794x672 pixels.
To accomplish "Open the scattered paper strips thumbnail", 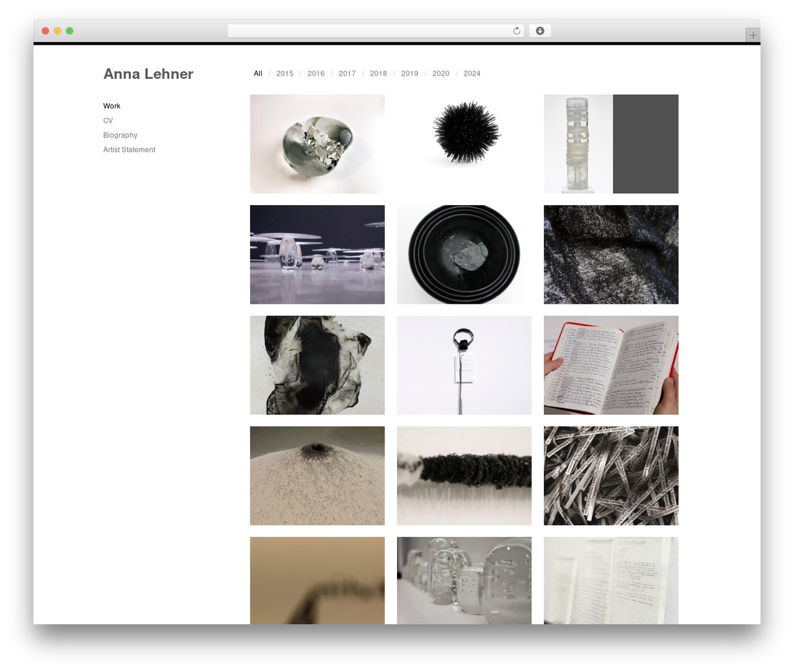I will (x=611, y=476).
